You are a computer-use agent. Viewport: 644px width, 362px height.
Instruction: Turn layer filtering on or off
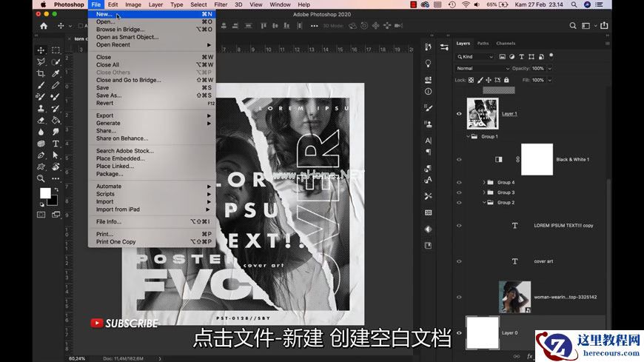tap(551, 56)
